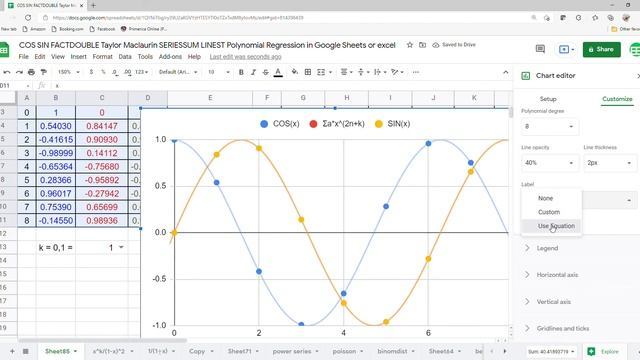
Task: Switch to Setup tab in Chart editor
Action: point(548,99)
